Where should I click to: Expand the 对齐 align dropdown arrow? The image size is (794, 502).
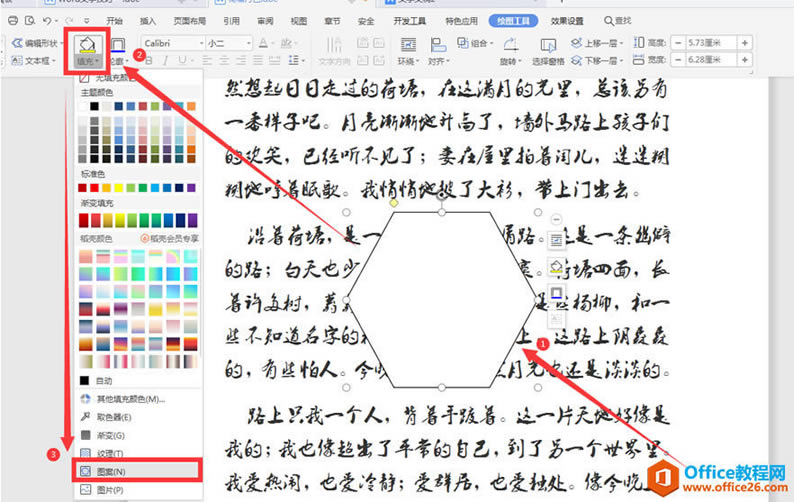pyautogui.click(x=447, y=61)
